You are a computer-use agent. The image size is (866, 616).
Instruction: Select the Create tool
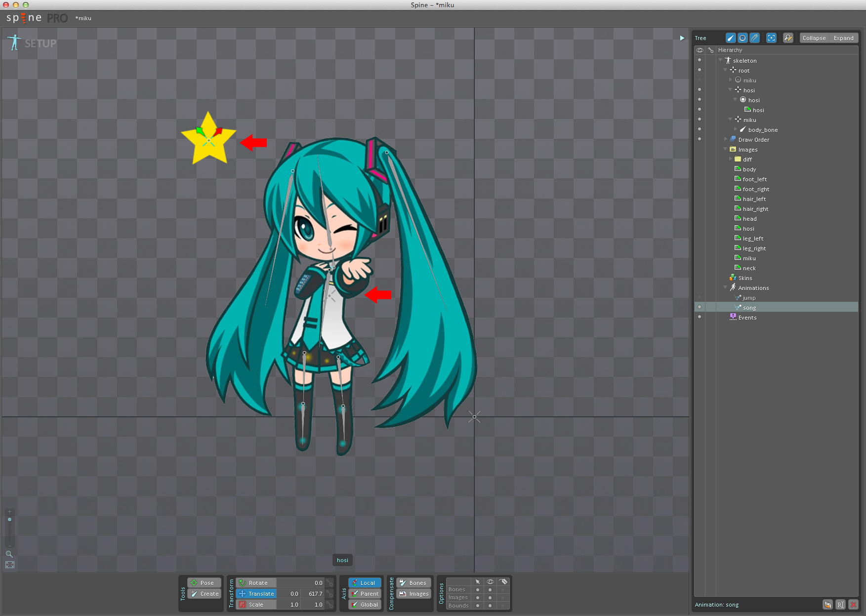coord(204,594)
